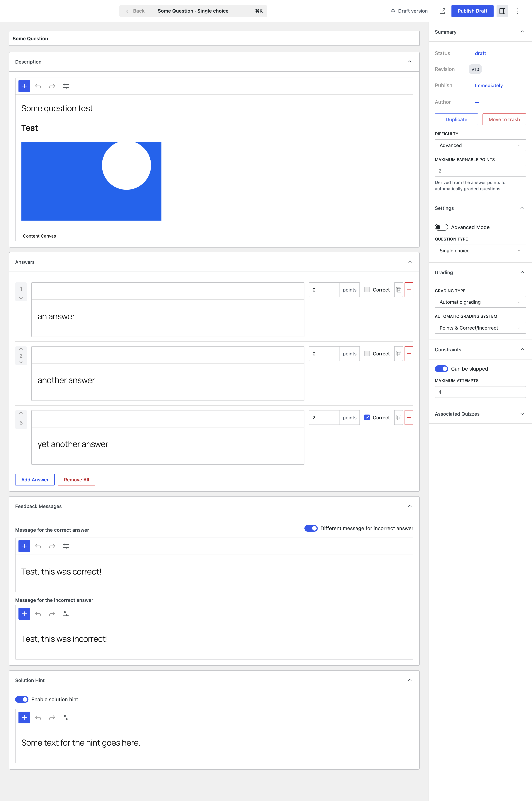Click the Duplicate button
This screenshot has height=801, width=532.
pyautogui.click(x=456, y=119)
